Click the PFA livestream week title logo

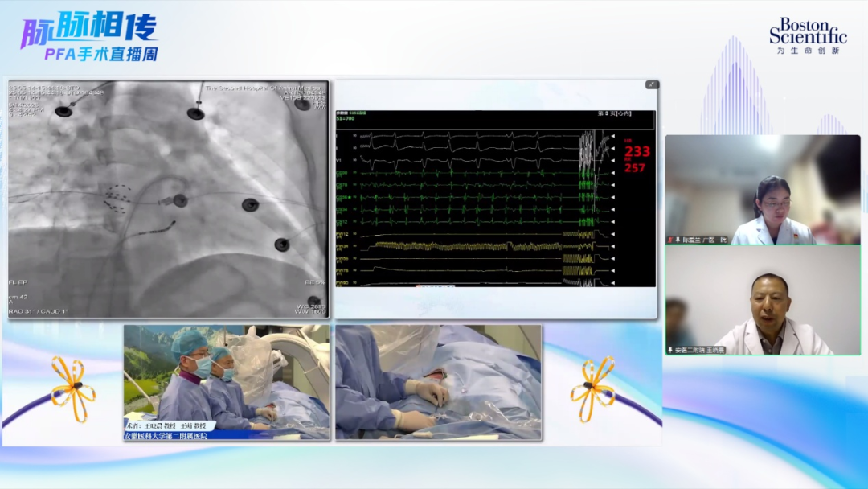point(88,37)
